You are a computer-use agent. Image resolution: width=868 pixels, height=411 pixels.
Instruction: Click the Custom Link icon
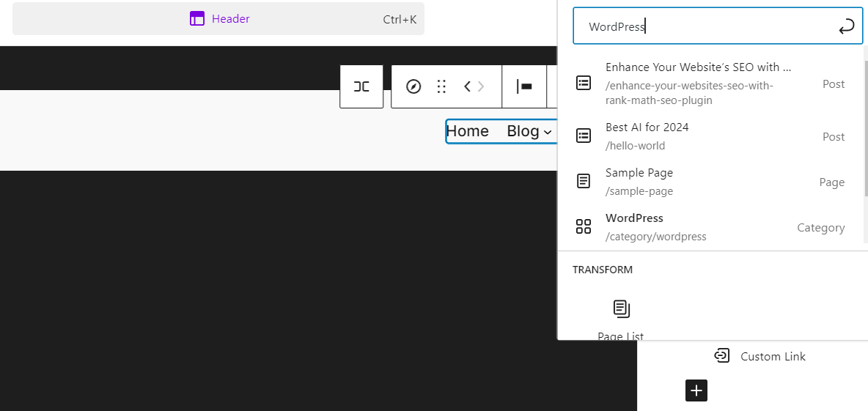coord(722,355)
